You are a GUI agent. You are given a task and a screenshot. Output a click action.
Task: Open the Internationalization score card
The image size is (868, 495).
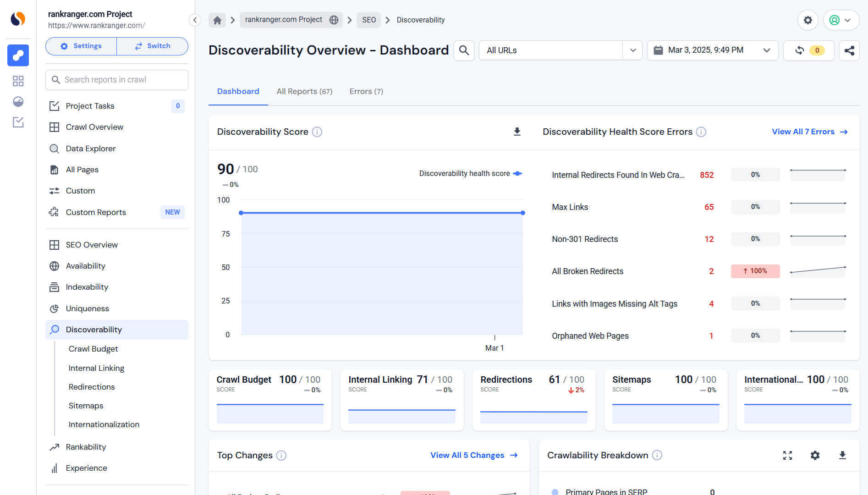click(798, 400)
